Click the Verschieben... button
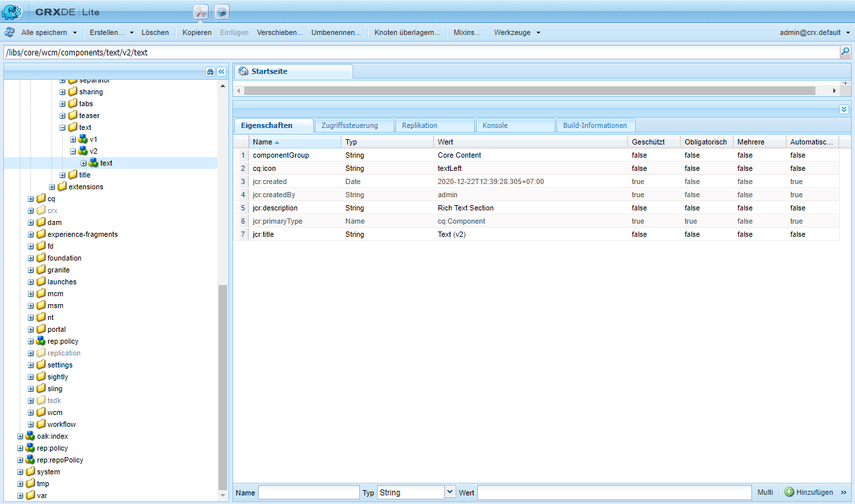This screenshot has width=855, height=504. 280,32
